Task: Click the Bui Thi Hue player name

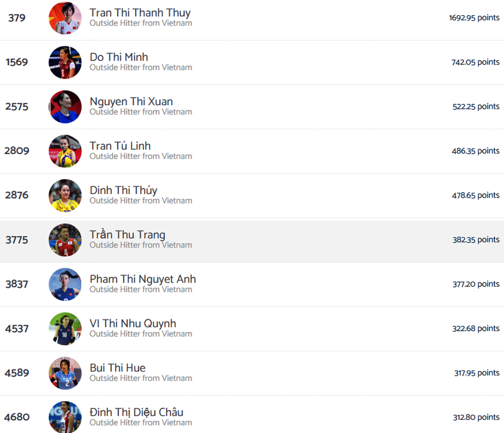Action: pos(117,368)
